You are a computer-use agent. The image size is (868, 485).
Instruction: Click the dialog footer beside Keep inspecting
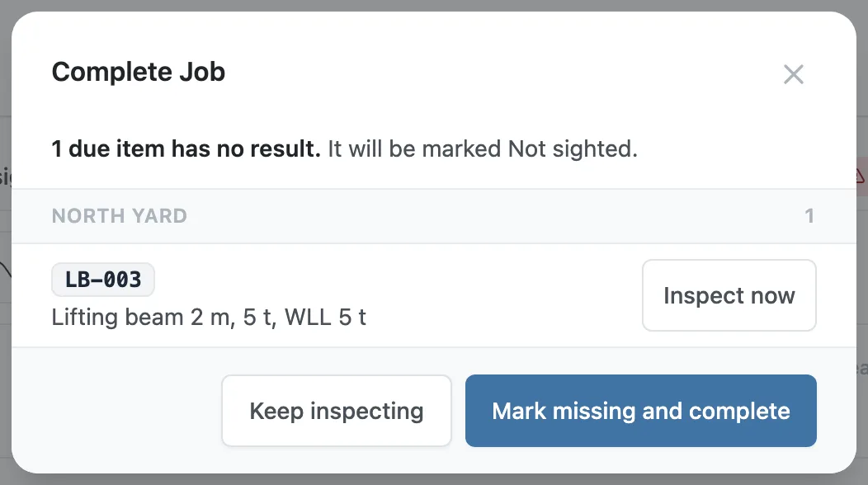pyautogui.click(x=116, y=411)
